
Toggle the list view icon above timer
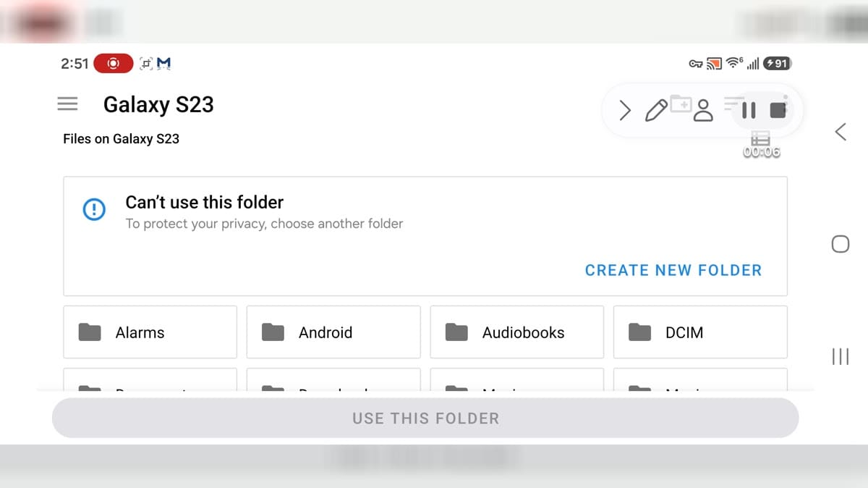click(x=759, y=138)
